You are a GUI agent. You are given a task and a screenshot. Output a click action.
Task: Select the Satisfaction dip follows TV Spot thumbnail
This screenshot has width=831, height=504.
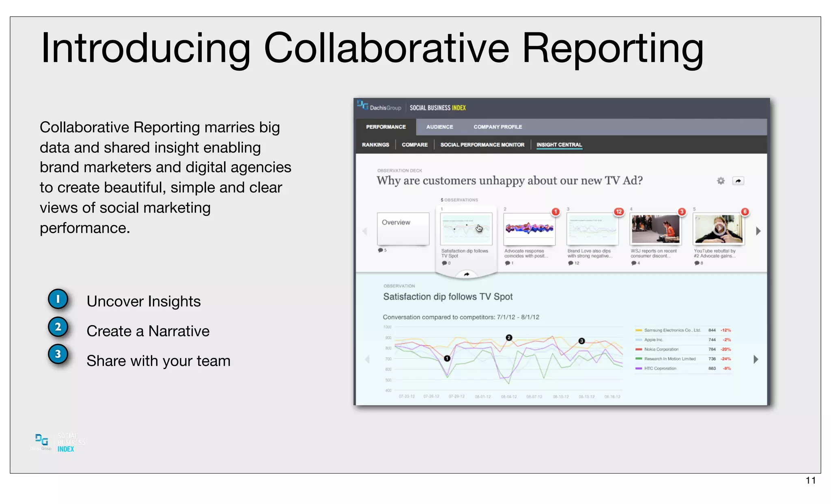pos(466,229)
